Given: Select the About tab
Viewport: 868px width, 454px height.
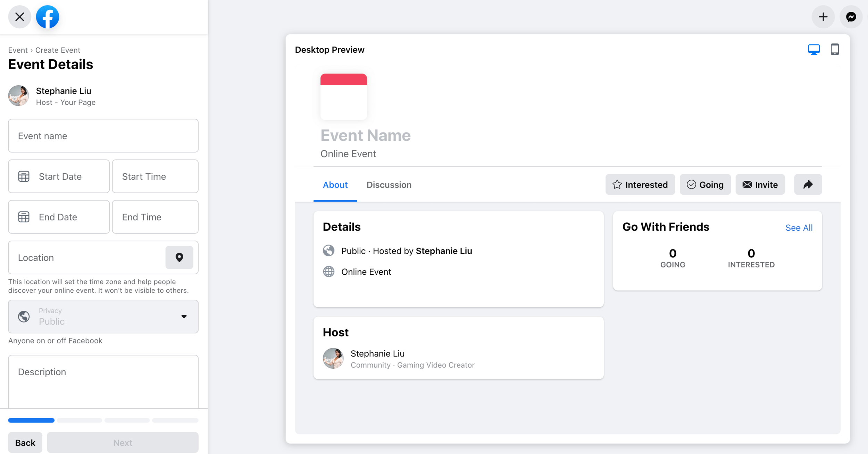Looking at the screenshot, I should [335, 185].
